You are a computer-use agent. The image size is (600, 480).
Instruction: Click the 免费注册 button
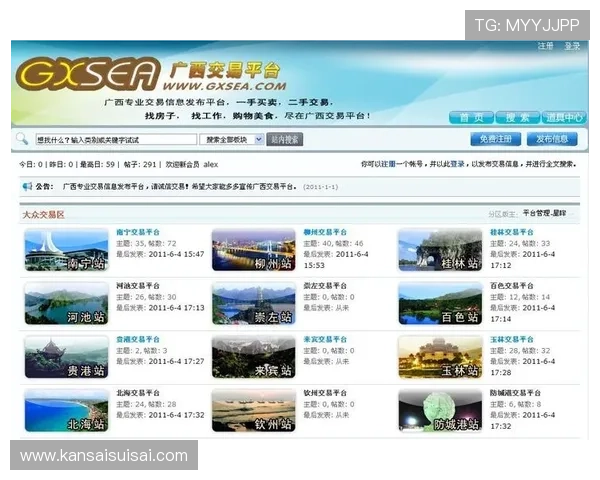496,139
